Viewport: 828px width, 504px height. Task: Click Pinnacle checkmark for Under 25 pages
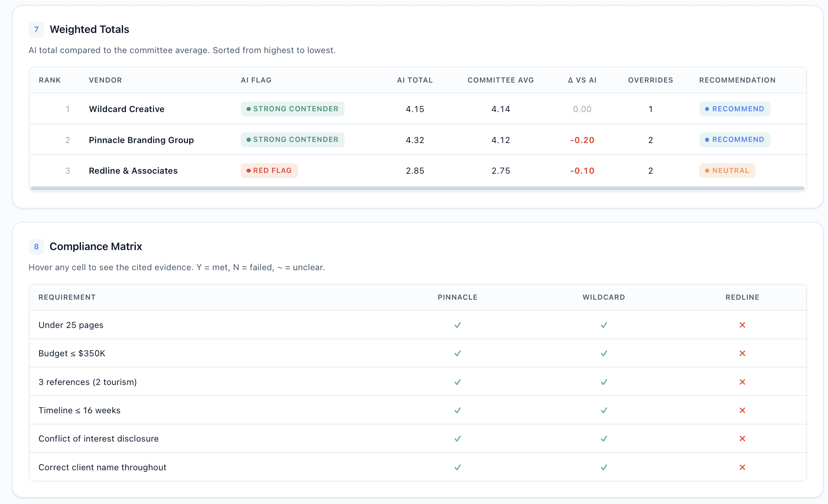[x=457, y=325]
